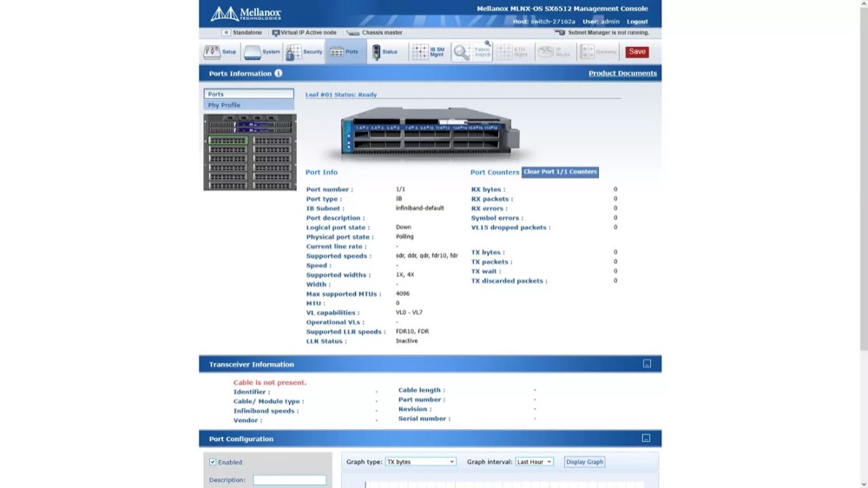Toggle the Enabled checkbox
Viewport: 868px width, 488px height.
[213, 462]
